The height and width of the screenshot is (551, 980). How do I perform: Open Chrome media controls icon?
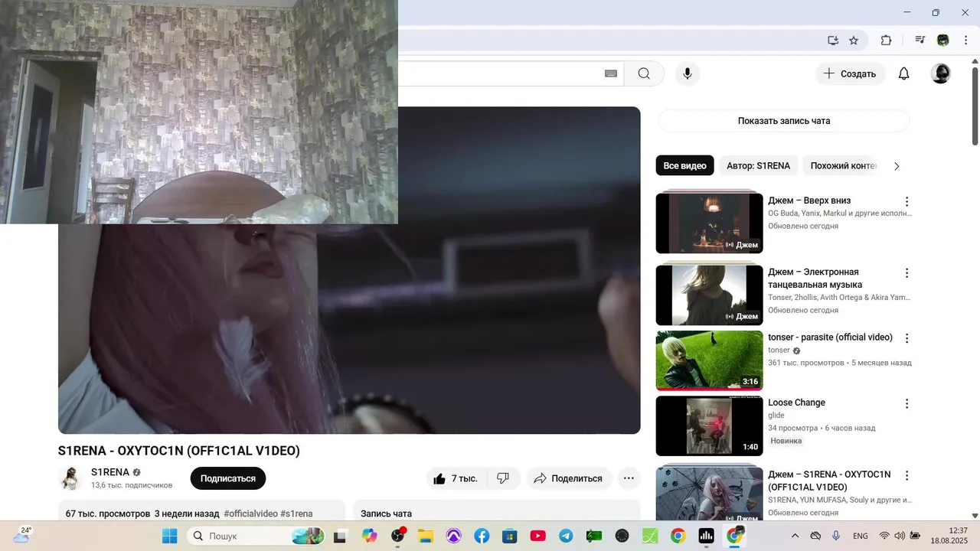tap(920, 41)
